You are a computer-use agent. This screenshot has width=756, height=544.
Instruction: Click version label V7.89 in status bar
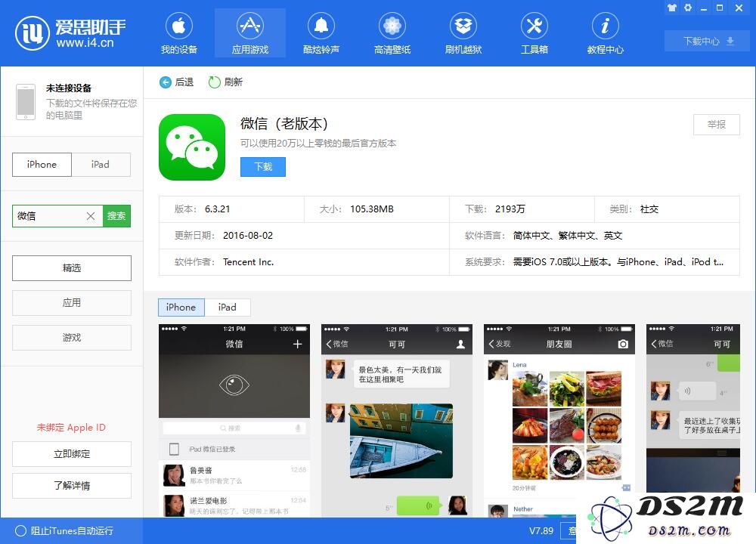541,531
